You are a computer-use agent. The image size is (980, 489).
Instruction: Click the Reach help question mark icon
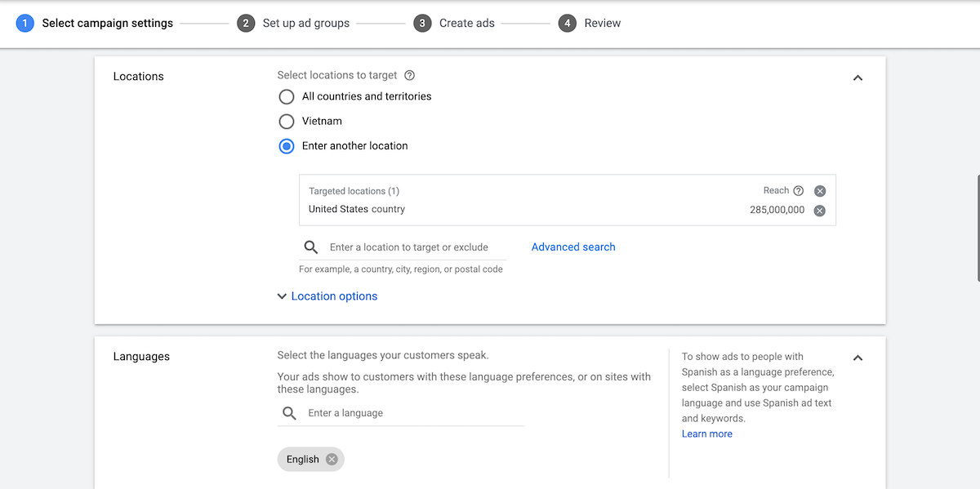click(x=798, y=191)
